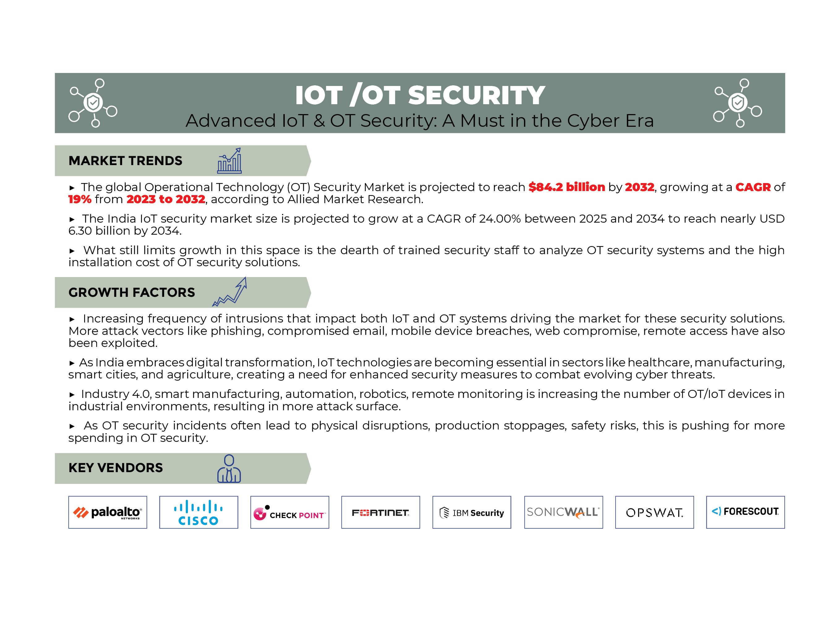The image size is (840, 619).
Task: Click the red $84.2 billion figure
Action: tap(566, 187)
